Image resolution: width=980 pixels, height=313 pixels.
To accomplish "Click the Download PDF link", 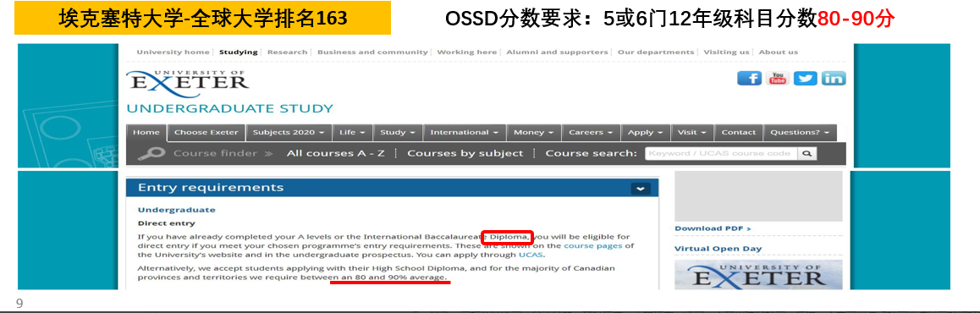I will click(713, 228).
